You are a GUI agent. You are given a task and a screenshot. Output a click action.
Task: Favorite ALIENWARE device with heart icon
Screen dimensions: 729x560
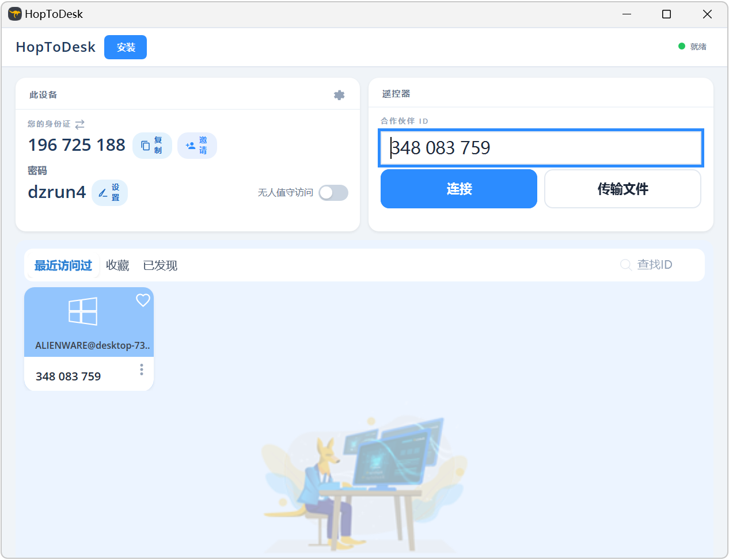pos(143,300)
